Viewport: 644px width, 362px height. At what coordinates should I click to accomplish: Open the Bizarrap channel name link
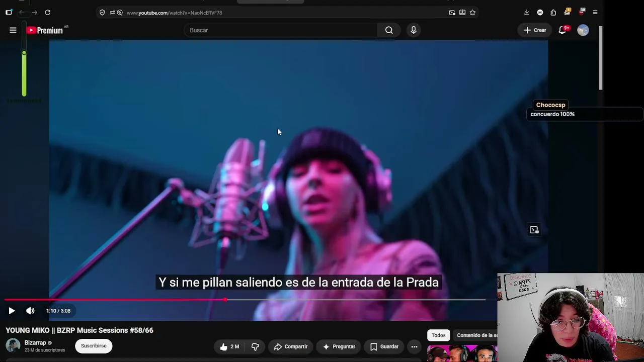point(35,342)
